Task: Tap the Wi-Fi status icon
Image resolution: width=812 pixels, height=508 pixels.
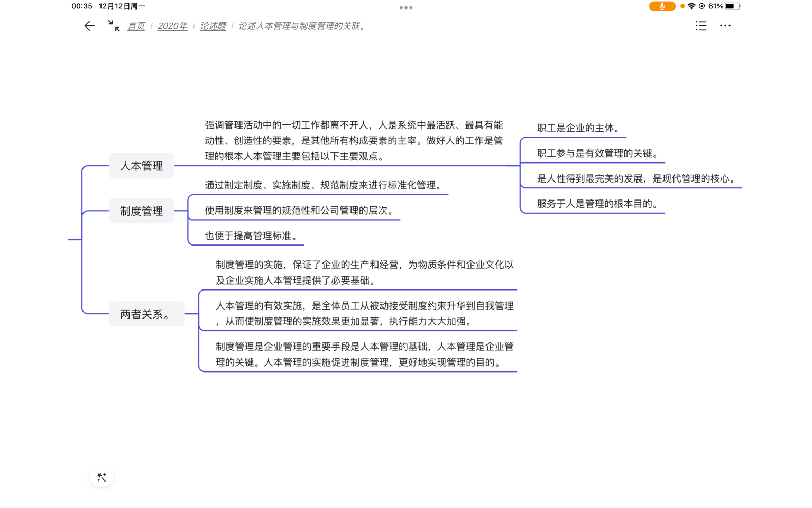Action: 691,6
